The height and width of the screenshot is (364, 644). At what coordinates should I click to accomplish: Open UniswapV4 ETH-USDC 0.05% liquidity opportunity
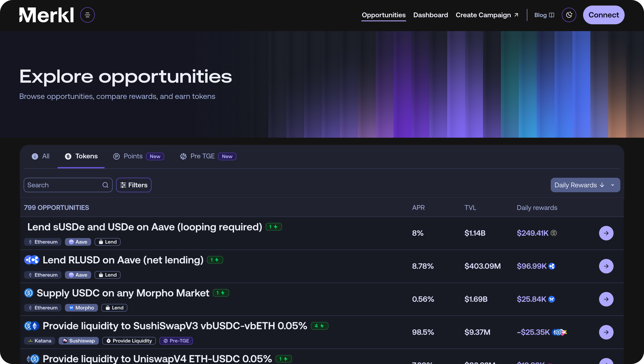157,359
